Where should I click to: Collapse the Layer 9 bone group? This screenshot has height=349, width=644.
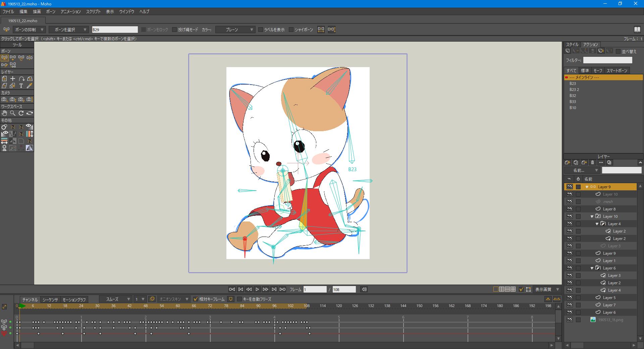click(x=587, y=187)
